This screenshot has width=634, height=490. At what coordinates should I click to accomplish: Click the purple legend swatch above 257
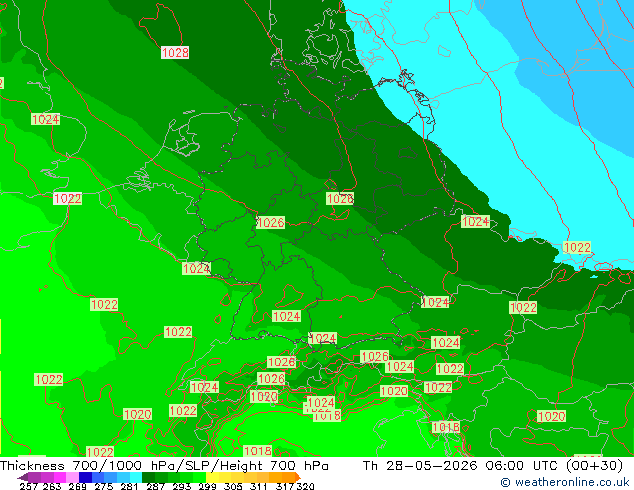[x=34, y=477]
